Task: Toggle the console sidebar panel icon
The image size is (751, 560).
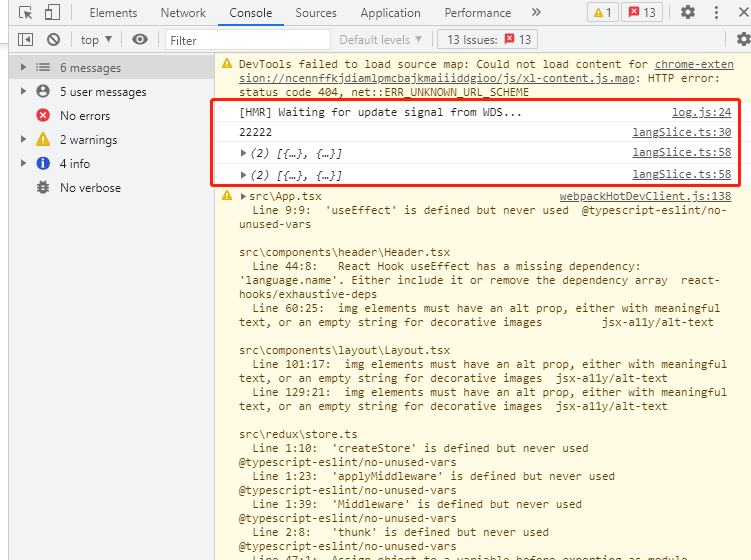Action: pos(25,39)
